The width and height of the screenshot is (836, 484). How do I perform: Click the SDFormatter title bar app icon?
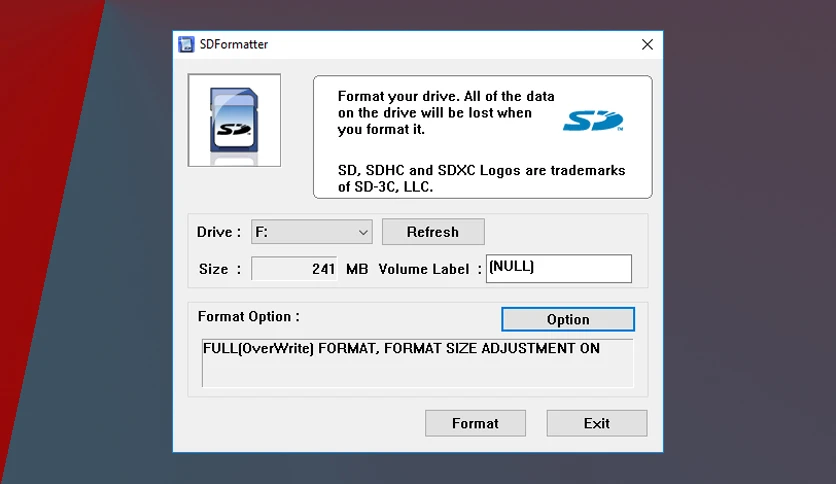186,44
